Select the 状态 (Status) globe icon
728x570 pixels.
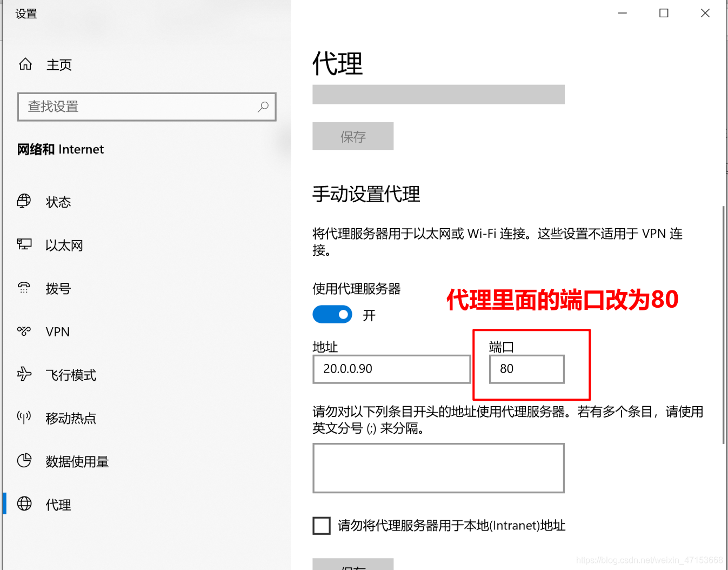pos(24,201)
